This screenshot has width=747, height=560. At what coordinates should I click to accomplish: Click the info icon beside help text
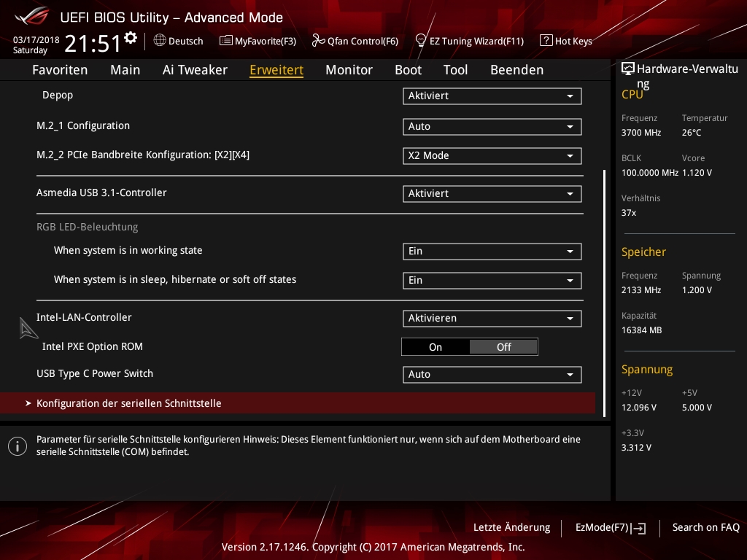[x=18, y=446]
